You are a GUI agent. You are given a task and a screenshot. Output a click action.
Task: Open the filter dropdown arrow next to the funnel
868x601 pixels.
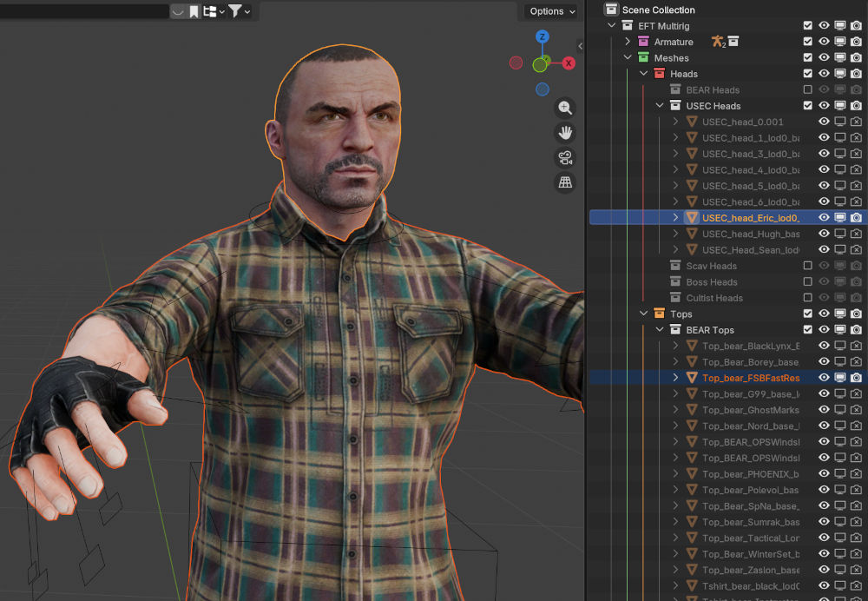click(247, 11)
